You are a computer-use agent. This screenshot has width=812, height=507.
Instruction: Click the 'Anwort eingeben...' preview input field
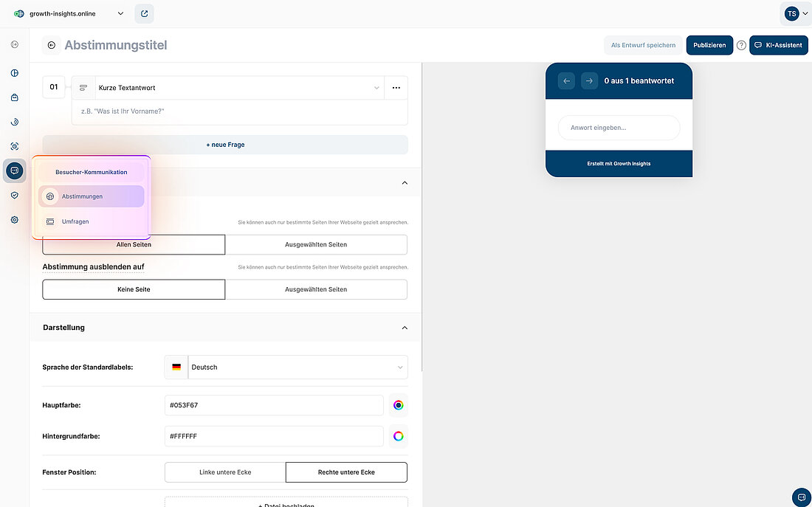point(619,128)
